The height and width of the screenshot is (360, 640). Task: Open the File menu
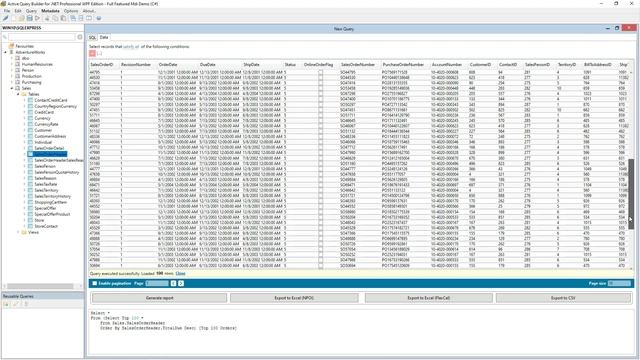(x=7, y=11)
